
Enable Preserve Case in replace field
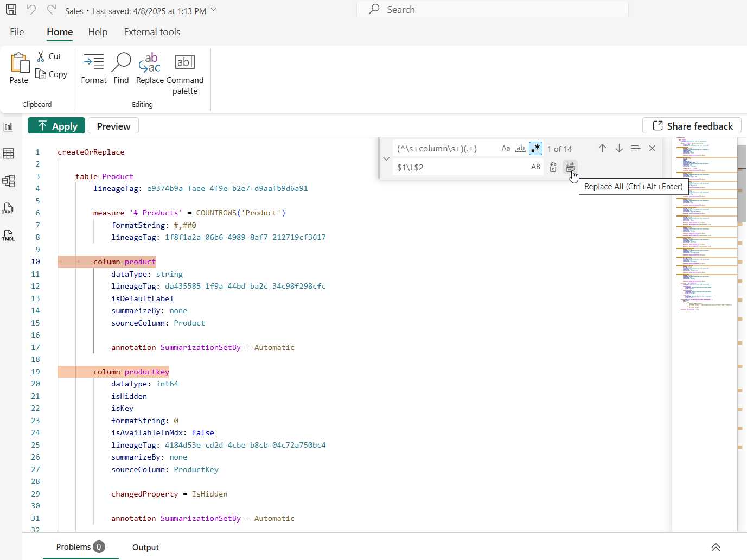click(535, 167)
